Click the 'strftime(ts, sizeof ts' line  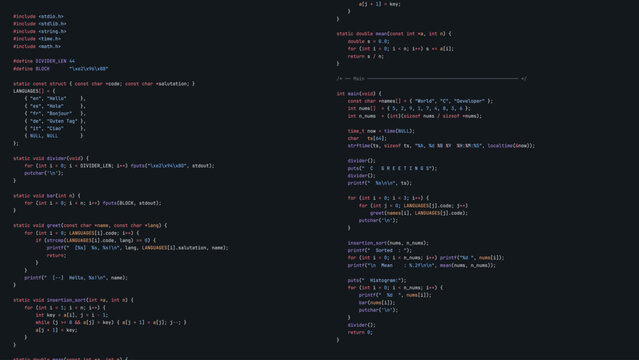(441, 146)
